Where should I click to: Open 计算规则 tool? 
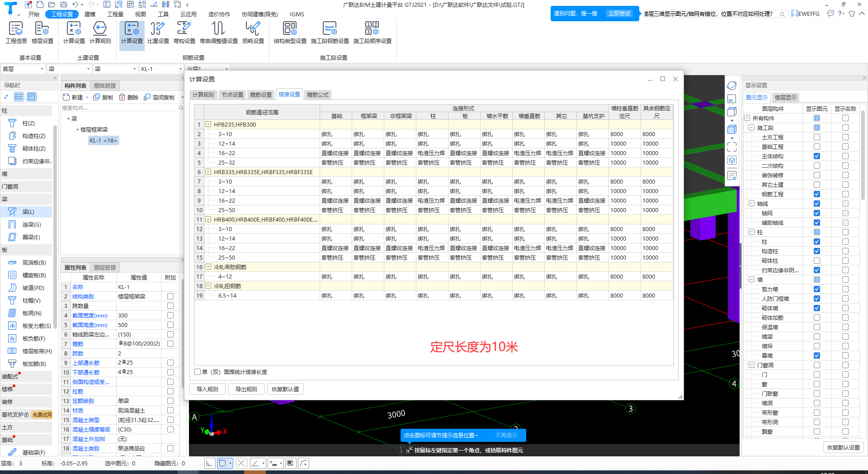(100, 33)
